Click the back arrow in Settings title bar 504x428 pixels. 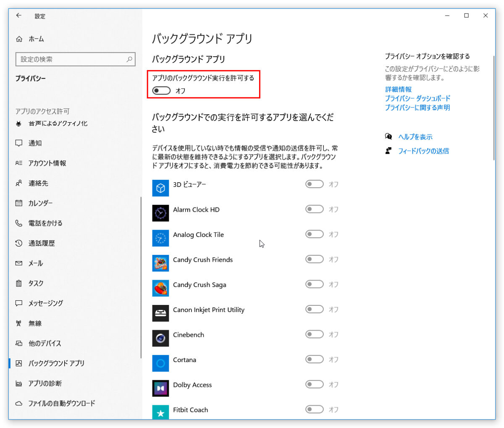click(x=18, y=16)
